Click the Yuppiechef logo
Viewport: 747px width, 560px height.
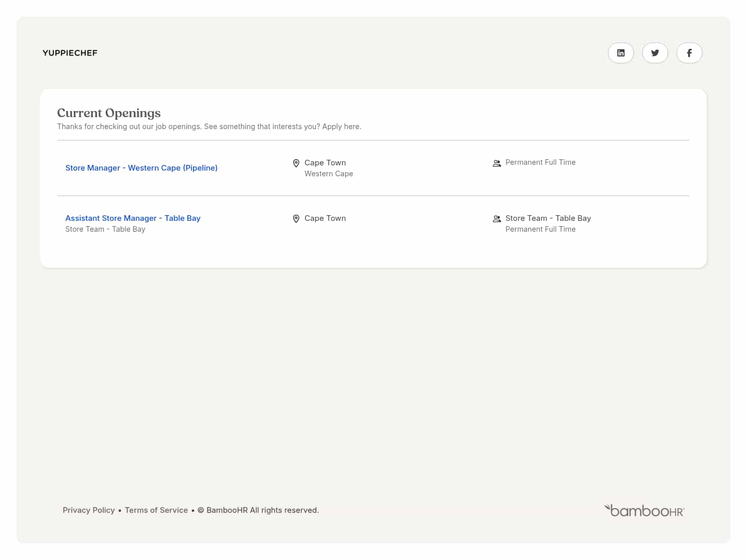pos(70,53)
